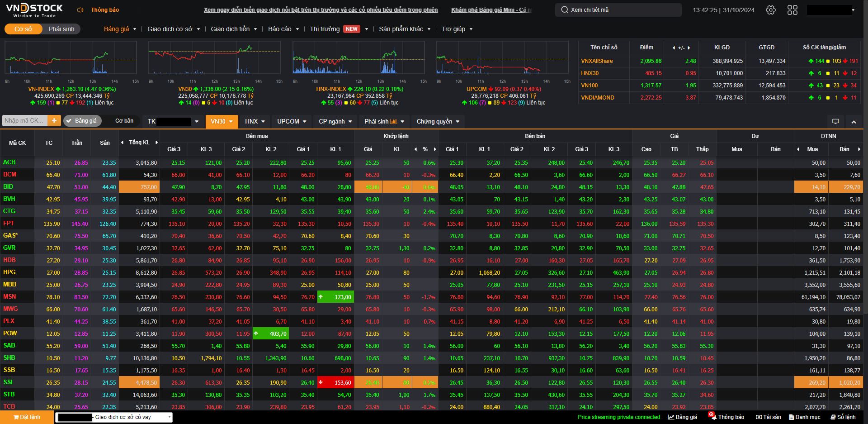Image resolution: width=868 pixels, height=424 pixels.
Task: Click the VN-INDEX intraday chart
Action: (x=71, y=57)
